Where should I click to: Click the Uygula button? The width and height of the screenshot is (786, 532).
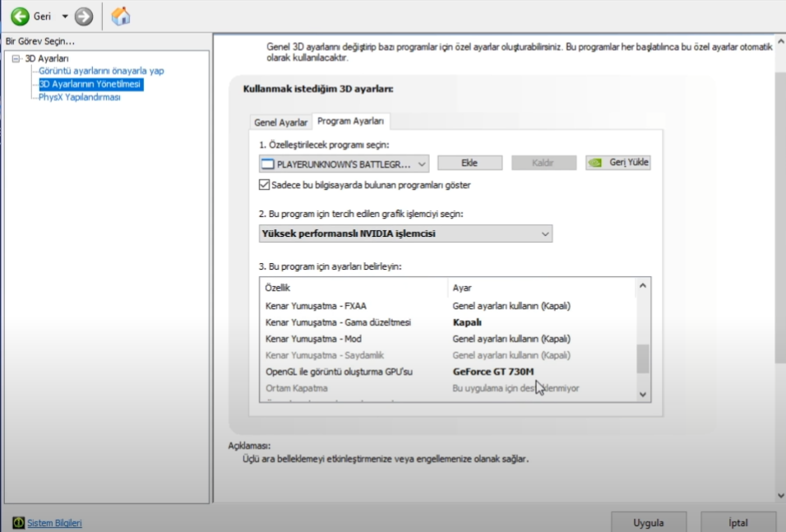point(649,522)
